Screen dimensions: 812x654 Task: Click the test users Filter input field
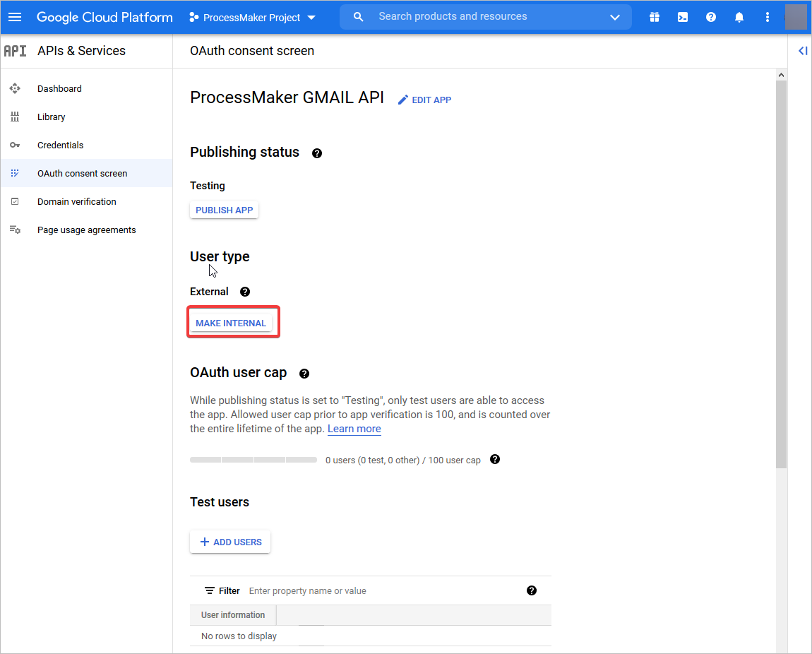pos(381,591)
